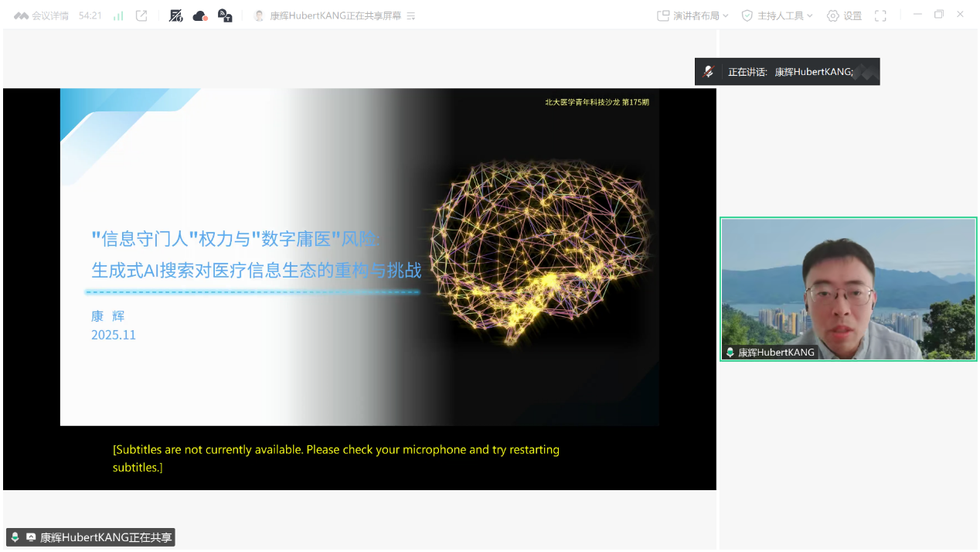Image resolution: width=980 pixels, height=552 pixels.
Task: Select the 康辉HubertKANG video thumbnail
Action: point(848,288)
